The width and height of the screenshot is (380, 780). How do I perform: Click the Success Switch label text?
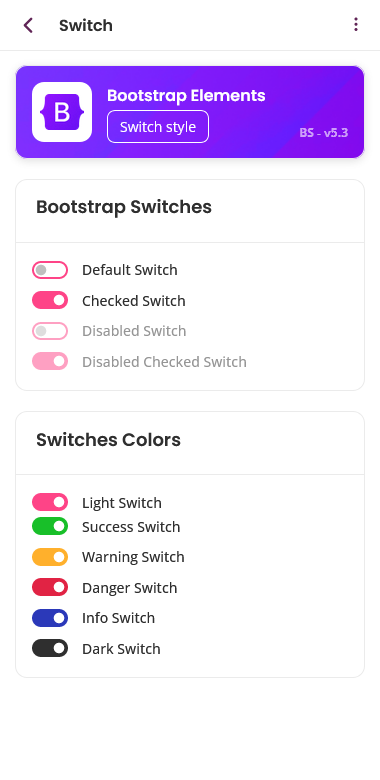[131, 527]
